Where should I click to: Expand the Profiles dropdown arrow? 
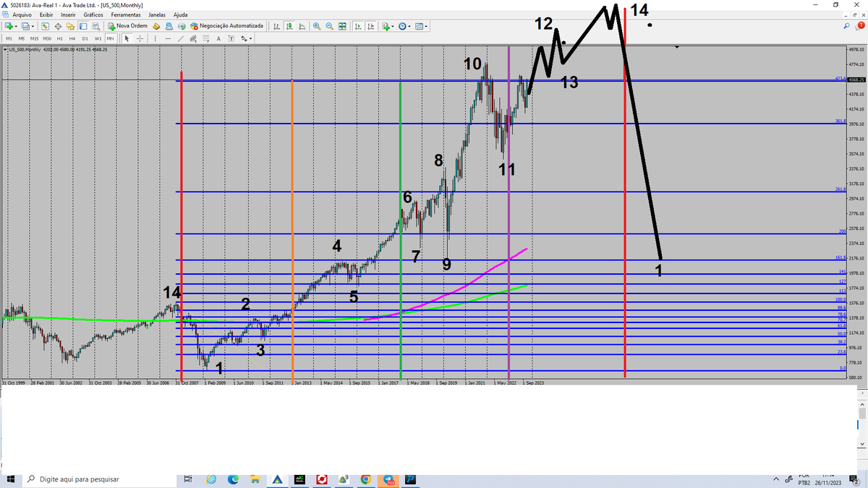[x=33, y=27]
